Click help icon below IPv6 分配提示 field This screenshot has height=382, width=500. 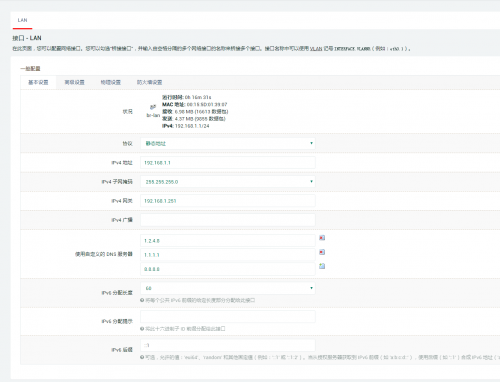point(142,329)
